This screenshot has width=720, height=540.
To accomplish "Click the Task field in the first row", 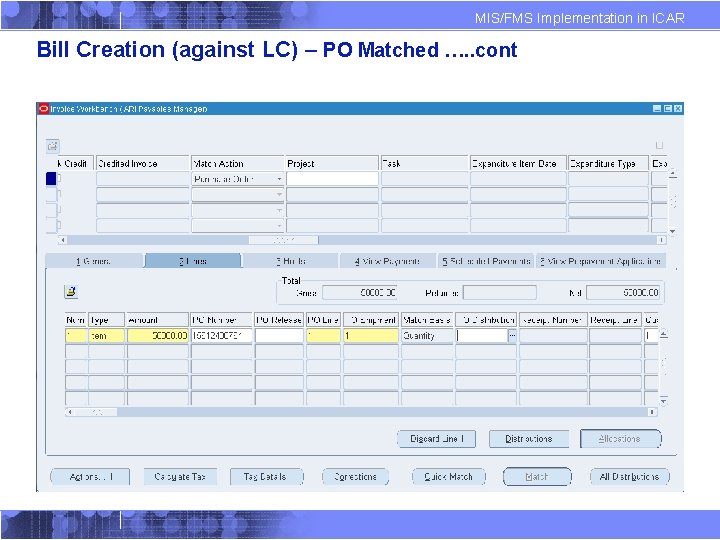I will (x=425, y=179).
